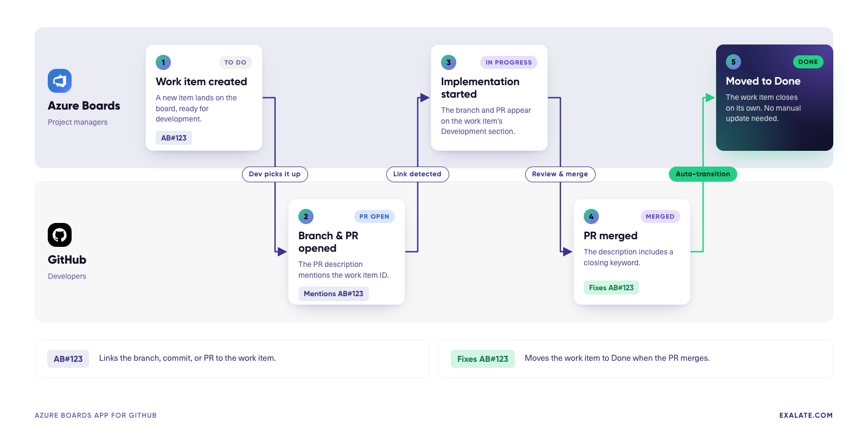Click the 'Project managers' subtitle
This screenshot has height=434, width=868.
click(x=78, y=122)
